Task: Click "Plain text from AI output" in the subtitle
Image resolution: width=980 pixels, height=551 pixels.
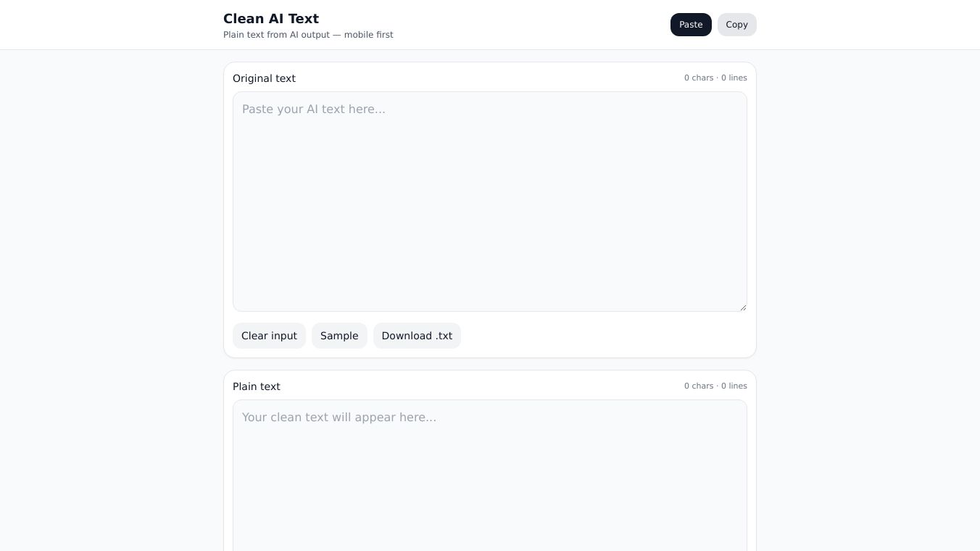Action: (275, 35)
